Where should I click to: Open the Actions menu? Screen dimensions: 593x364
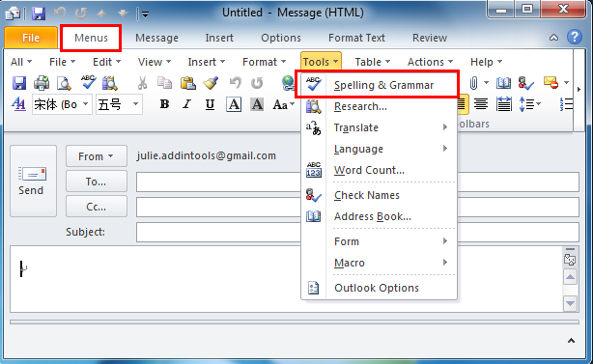click(x=430, y=62)
